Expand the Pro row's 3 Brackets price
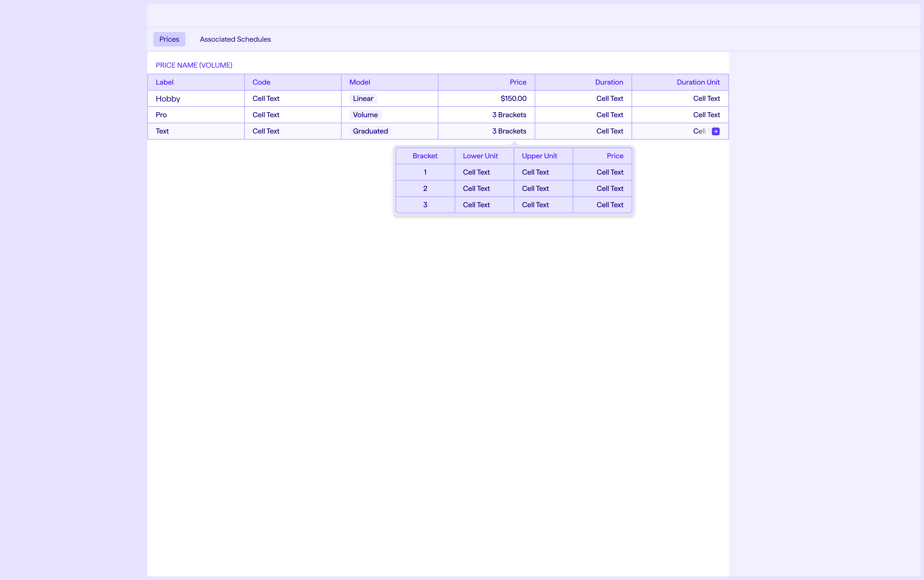Screen dimensions: 924x580 tap(509, 115)
